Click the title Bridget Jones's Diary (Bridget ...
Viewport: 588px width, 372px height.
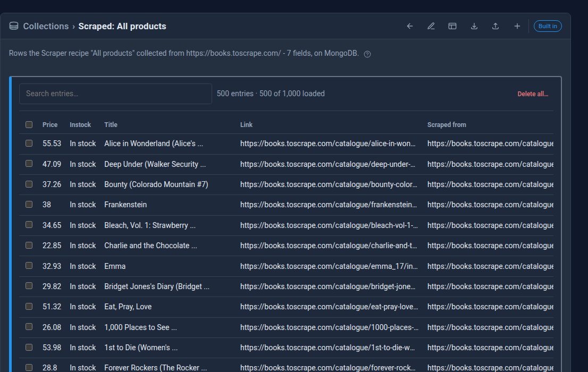(x=157, y=286)
